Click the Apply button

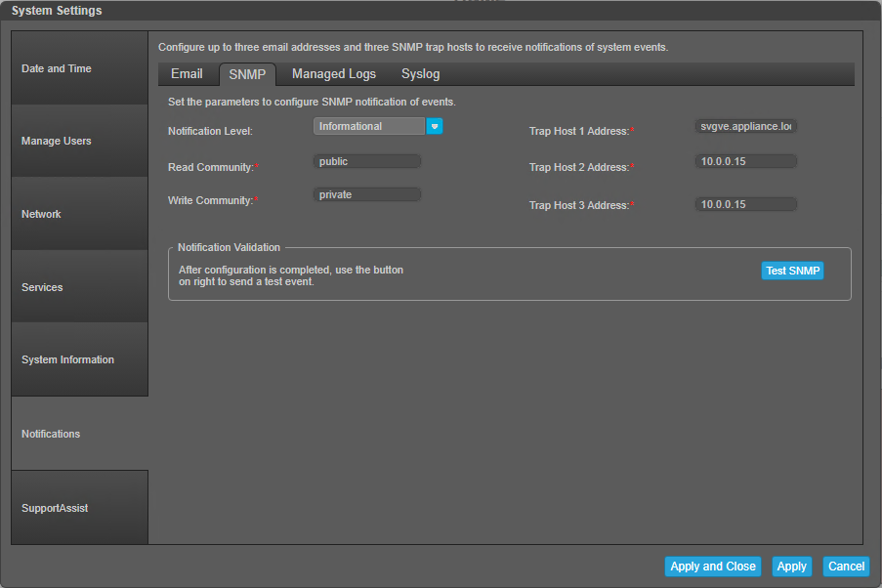pos(791,567)
